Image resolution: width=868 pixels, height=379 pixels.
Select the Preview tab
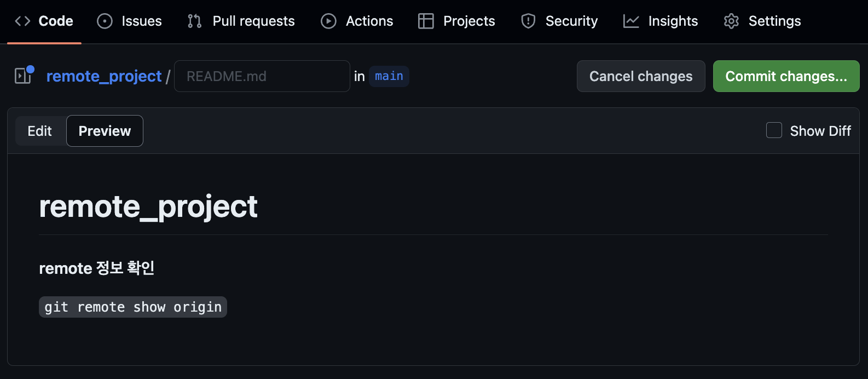(x=105, y=131)
